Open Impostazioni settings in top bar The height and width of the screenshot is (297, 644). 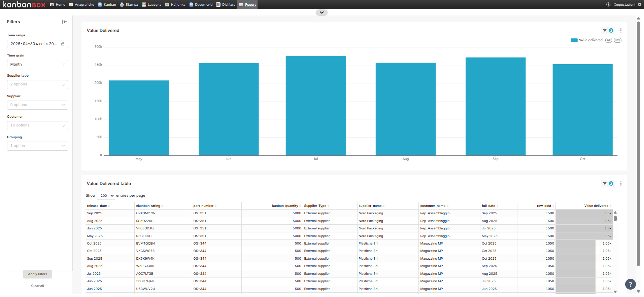click(x=624, y=5)
